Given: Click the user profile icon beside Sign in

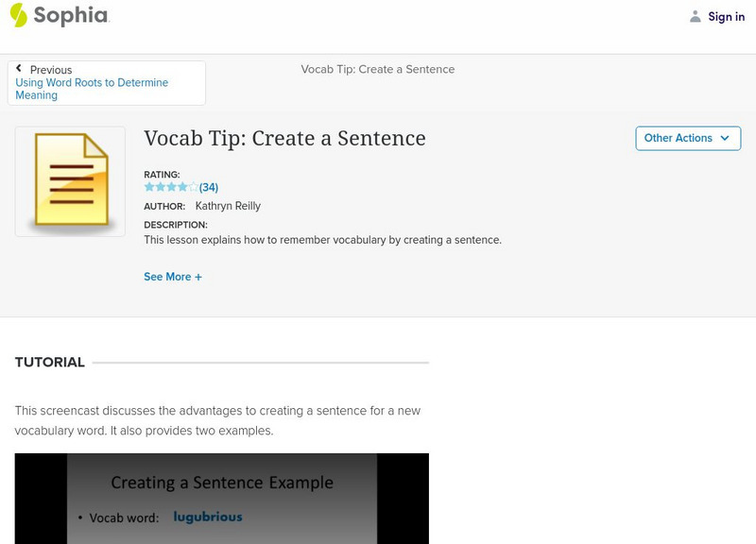Looking at the screenshot, I should 696,16.
